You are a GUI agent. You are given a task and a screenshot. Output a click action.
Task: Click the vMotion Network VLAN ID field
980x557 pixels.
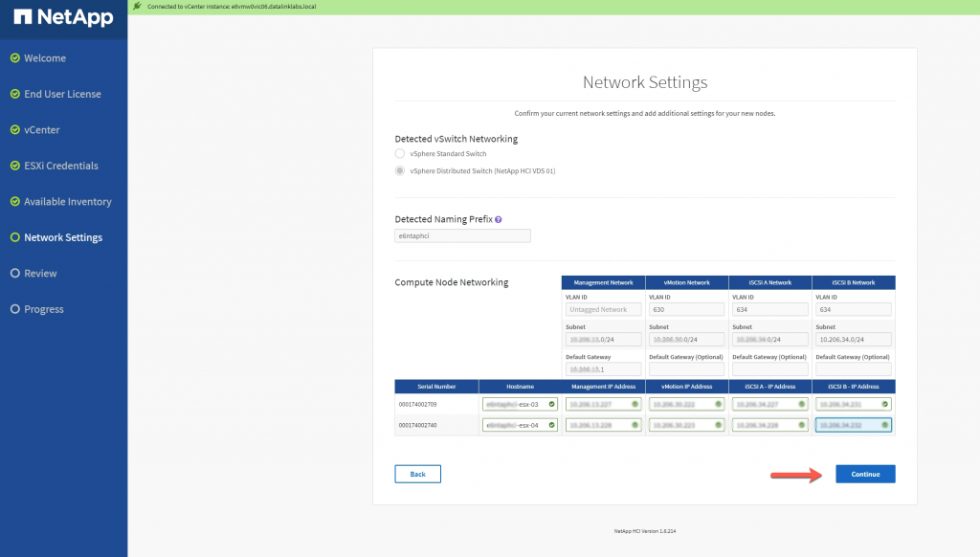tap(686, 309)
